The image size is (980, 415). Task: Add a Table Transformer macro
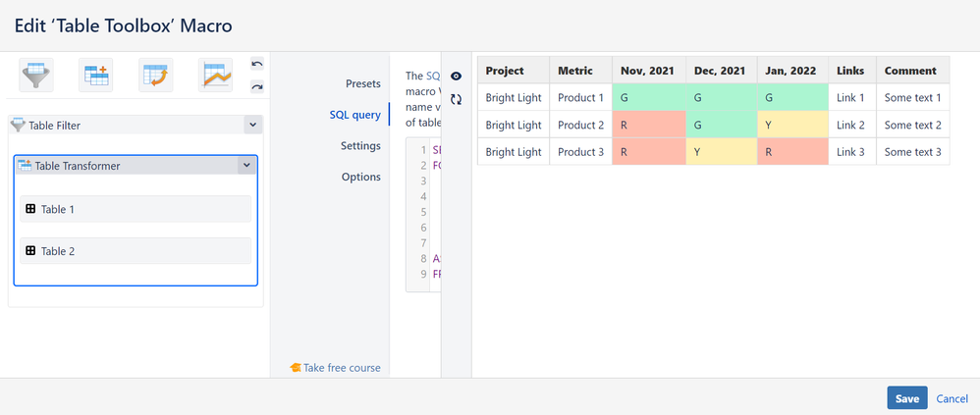pyautogui.click(x=96, y=76)
